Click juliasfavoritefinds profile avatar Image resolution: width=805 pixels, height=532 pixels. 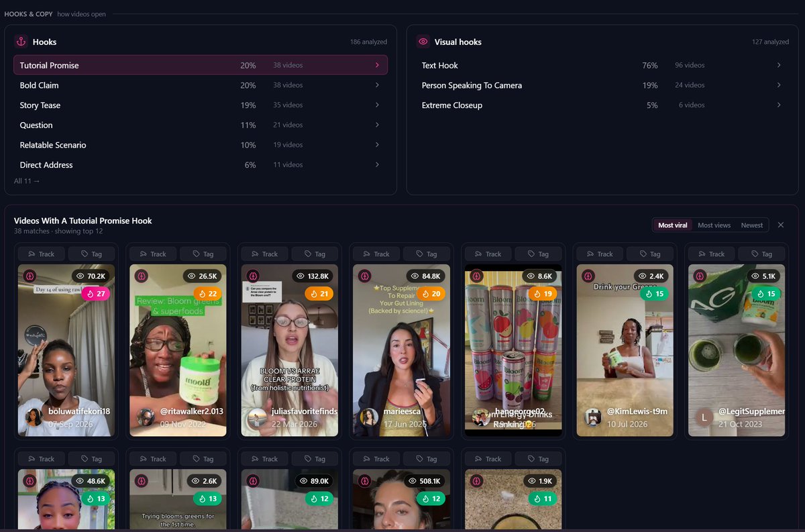(258, 417)
